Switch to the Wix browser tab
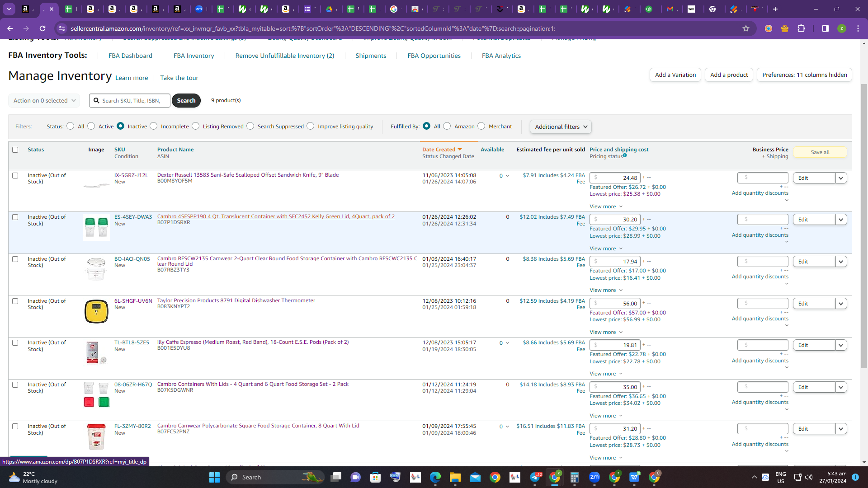 691,9
